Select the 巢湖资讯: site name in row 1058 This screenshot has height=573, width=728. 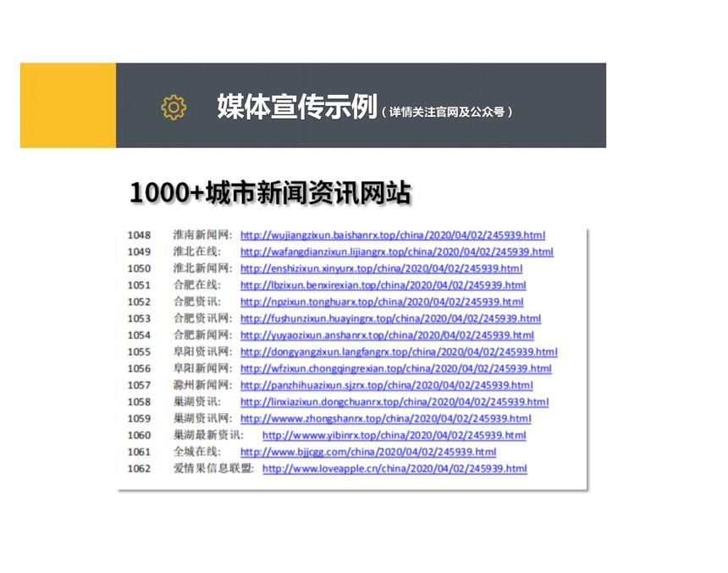[197, 402]
